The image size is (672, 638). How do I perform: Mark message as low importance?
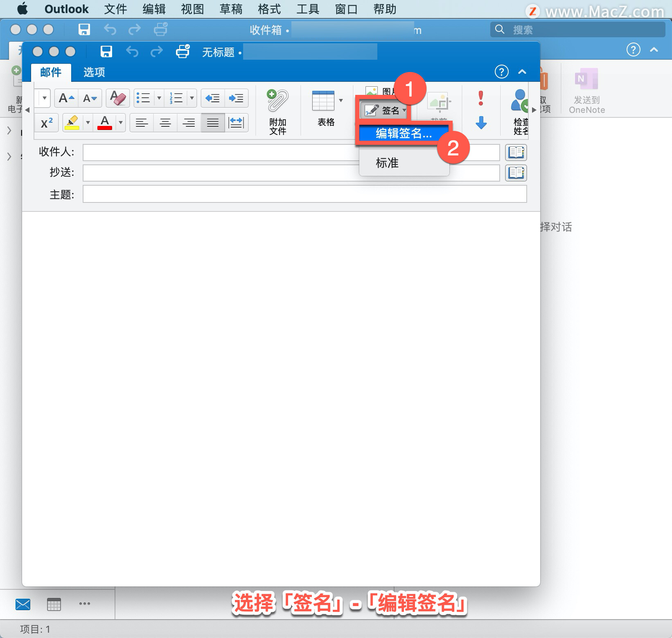481,122
